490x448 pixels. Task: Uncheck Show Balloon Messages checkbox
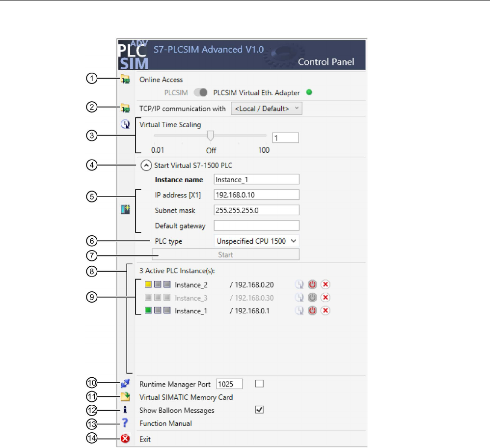point(259,410)
